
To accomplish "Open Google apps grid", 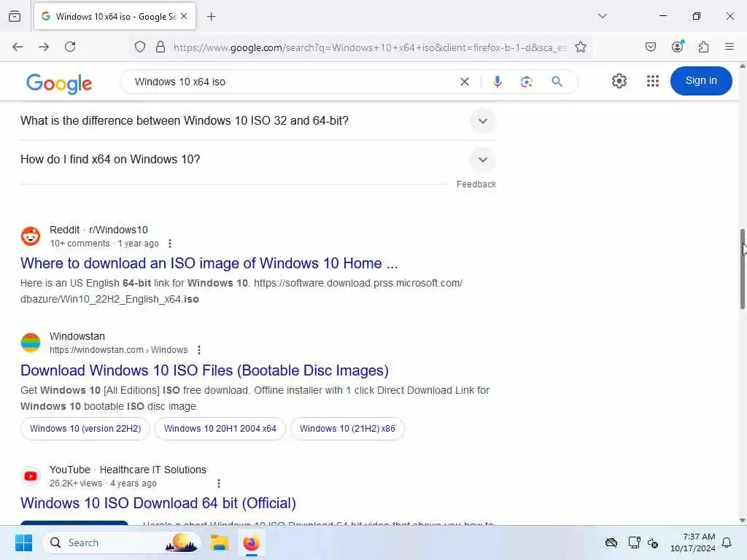I will tap(653, 81).
